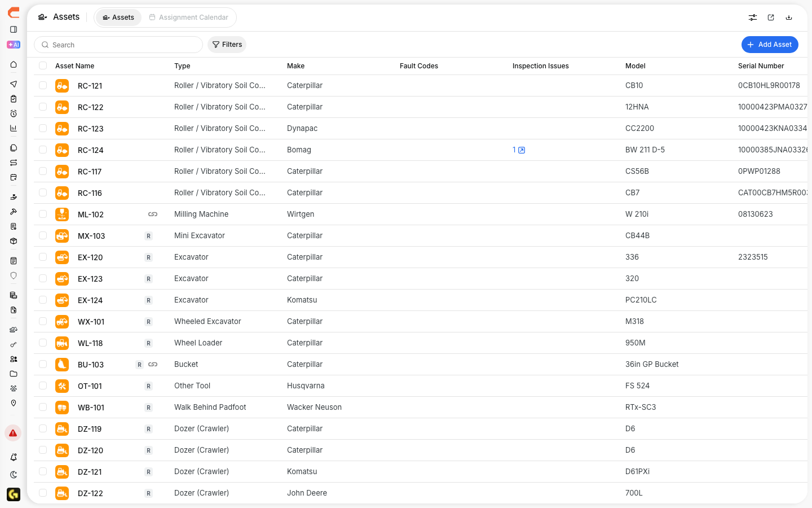
Task: Click the display settings sliders icon
Action: (753, 17)
